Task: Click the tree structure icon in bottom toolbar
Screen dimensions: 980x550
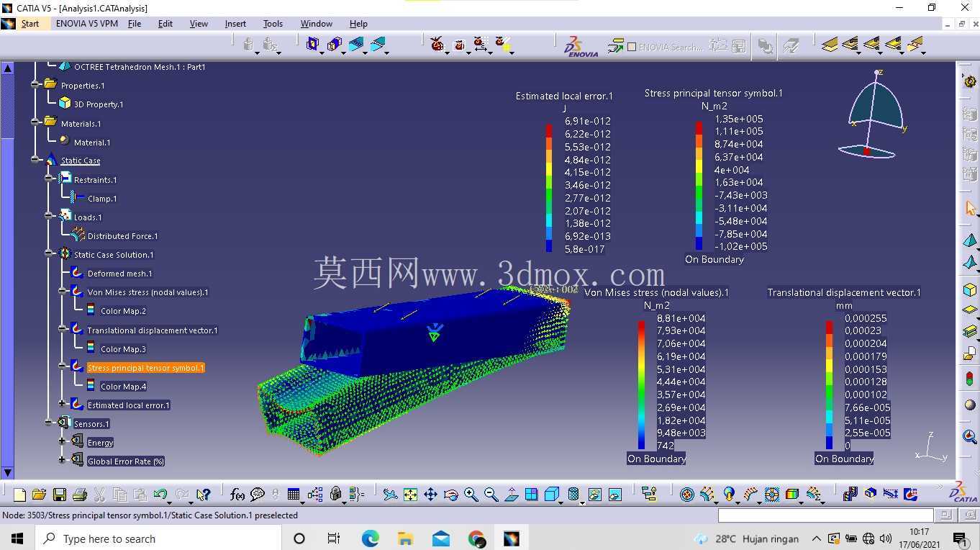Action: 649,495
